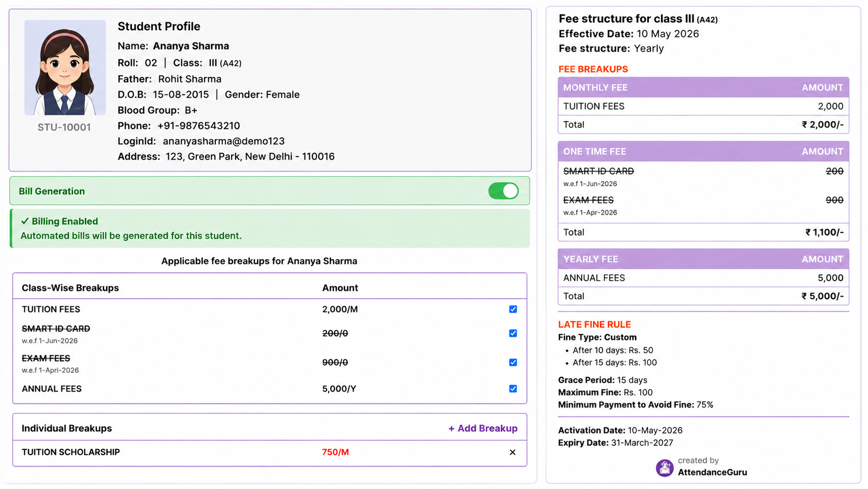Select the phone number +91-9876543210
Screen dimensions: 868x489
pyautogui.click(x=198, y=126)
